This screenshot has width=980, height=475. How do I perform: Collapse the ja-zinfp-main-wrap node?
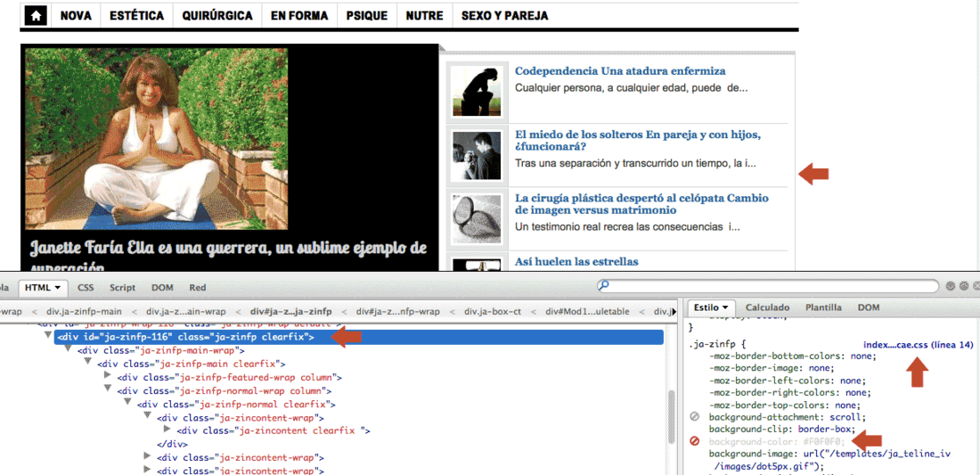pos(68,350)
